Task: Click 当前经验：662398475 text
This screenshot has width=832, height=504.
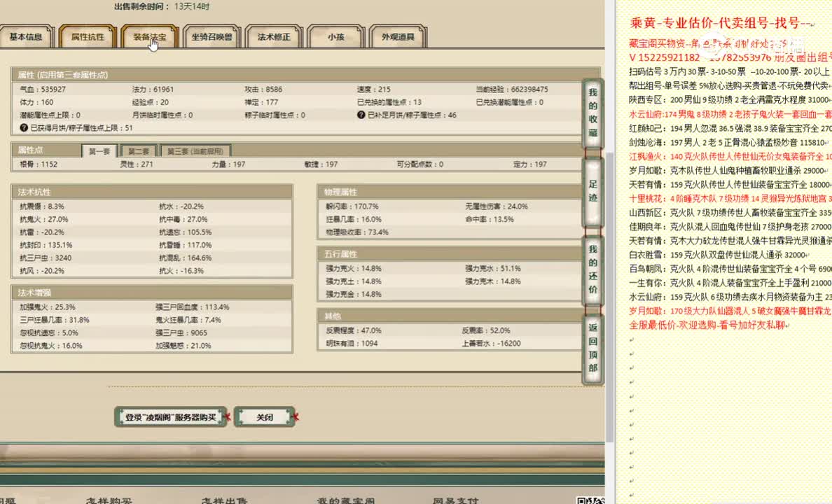Action: point(512,89)
